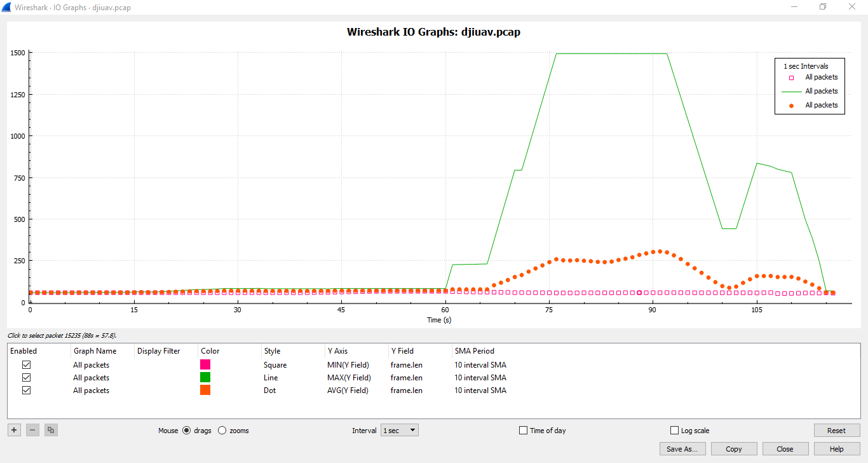Click the green color swatch of Line graph
The height and width of the screenshot is (463, 868).
[x=205, y=377]
